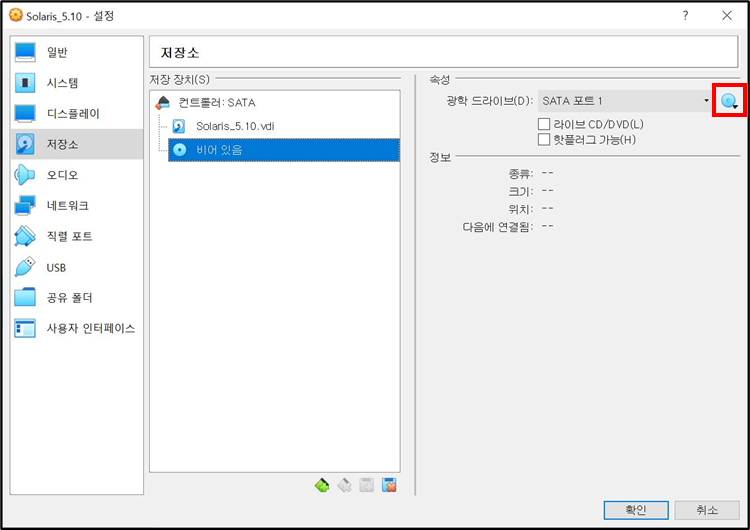
Task: Select the 저장소 category in sidebar
Action: pos(77,144)
